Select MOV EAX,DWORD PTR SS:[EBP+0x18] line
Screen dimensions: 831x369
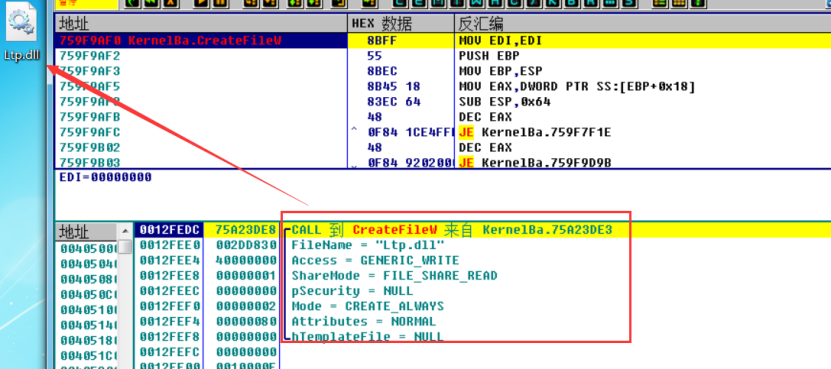click(577, 86)
